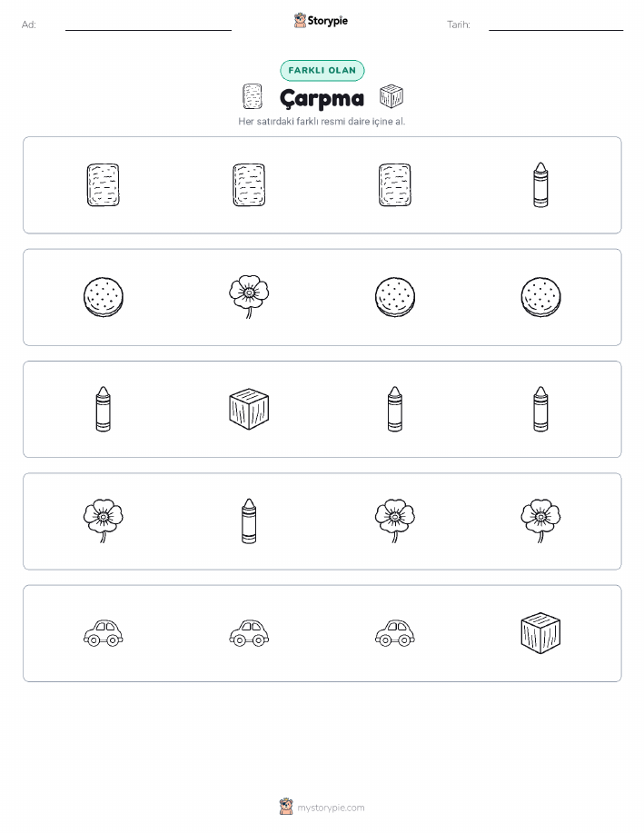Click the Storypie logo at the top

[321, 21]
